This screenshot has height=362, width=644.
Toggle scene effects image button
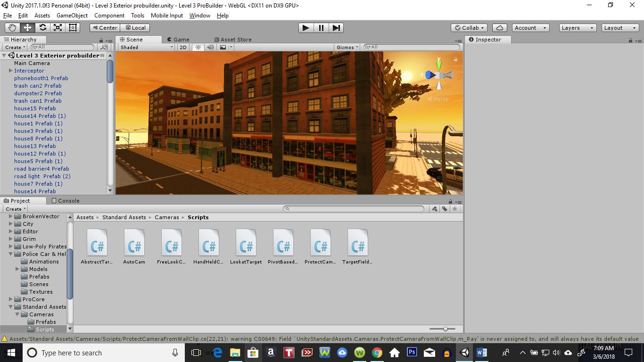(x=223, y=47)
